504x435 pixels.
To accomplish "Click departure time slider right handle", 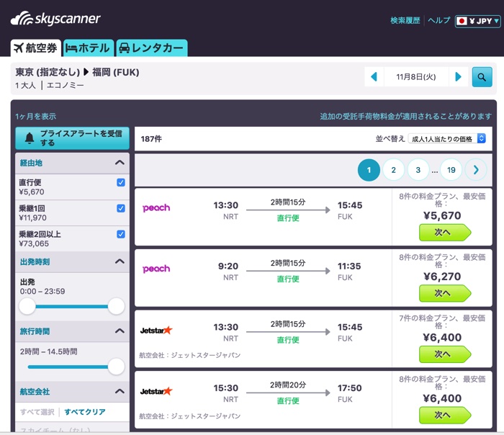I will click(x=116, y=306).
